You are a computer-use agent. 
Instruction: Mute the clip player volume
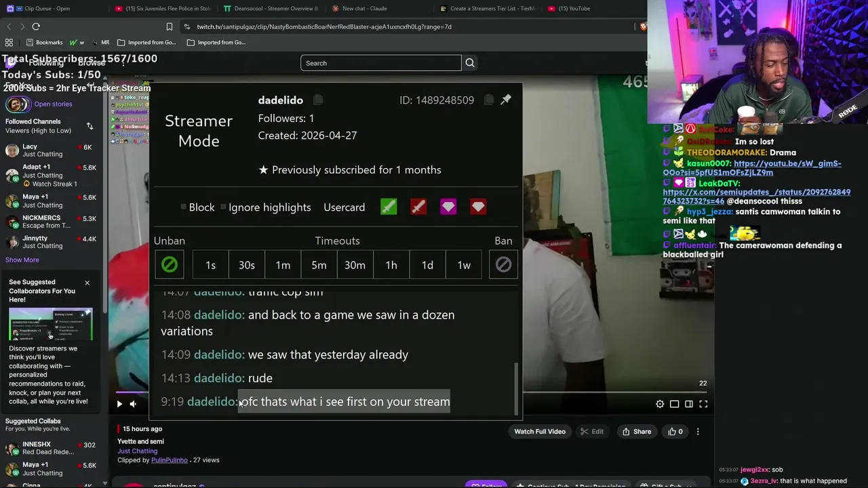click(x=133, y=404)
